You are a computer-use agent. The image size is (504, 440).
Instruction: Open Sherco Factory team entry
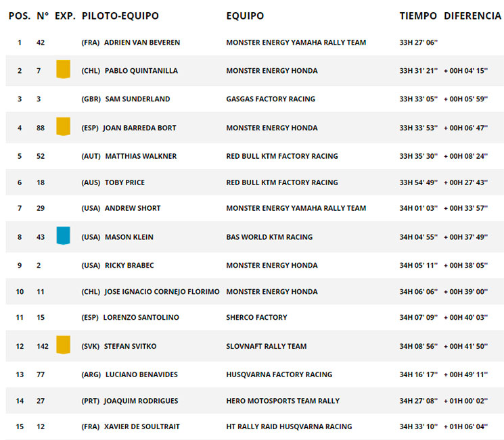tap(256, 317)
